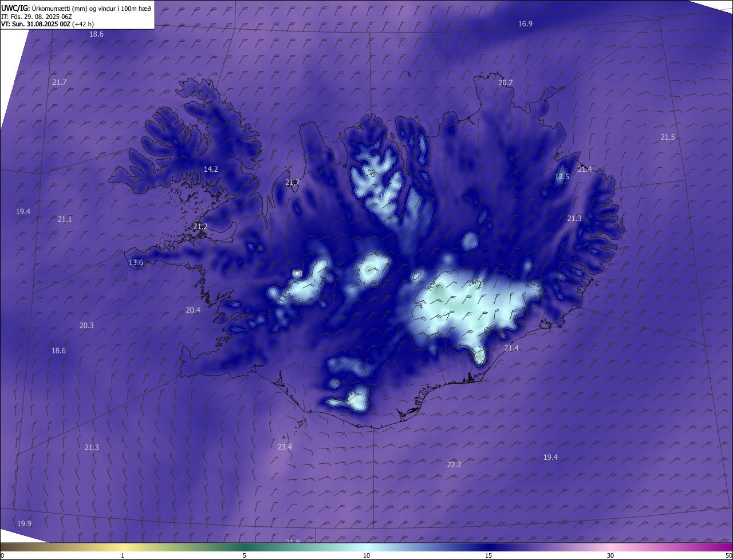The width and height of the screenshot is (733, 560).
Task: Select the 'VT: Sun. 31.08.2025 00Z (+42 h)' line
Action: point(48,24)
